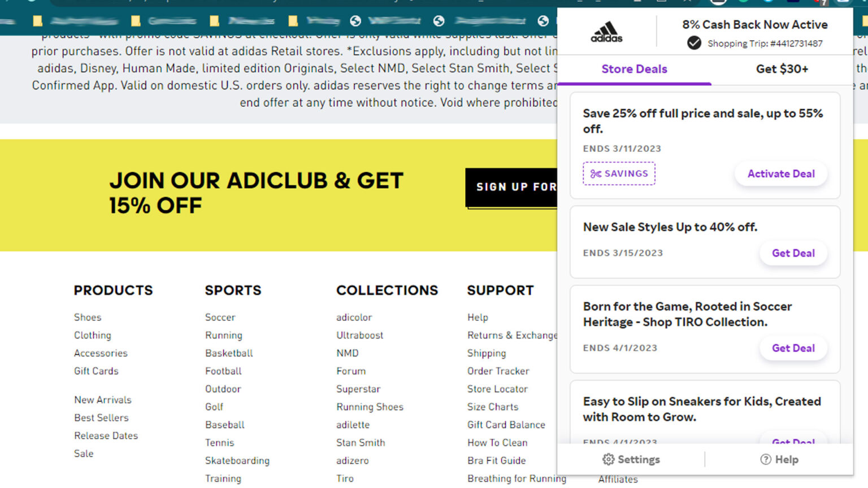Switch to the Get $30+ tab
This screenshot has width=868, height=488.
point(782,69)
